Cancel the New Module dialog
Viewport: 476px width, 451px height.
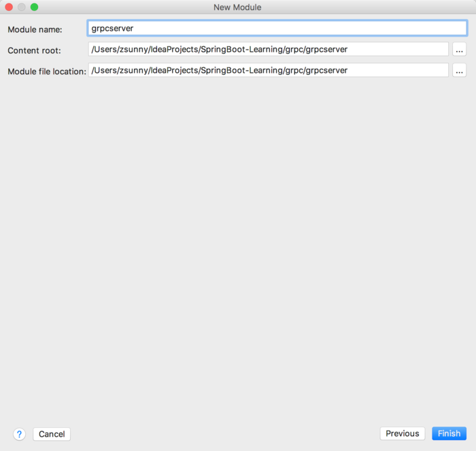click(x=52, y=434)
